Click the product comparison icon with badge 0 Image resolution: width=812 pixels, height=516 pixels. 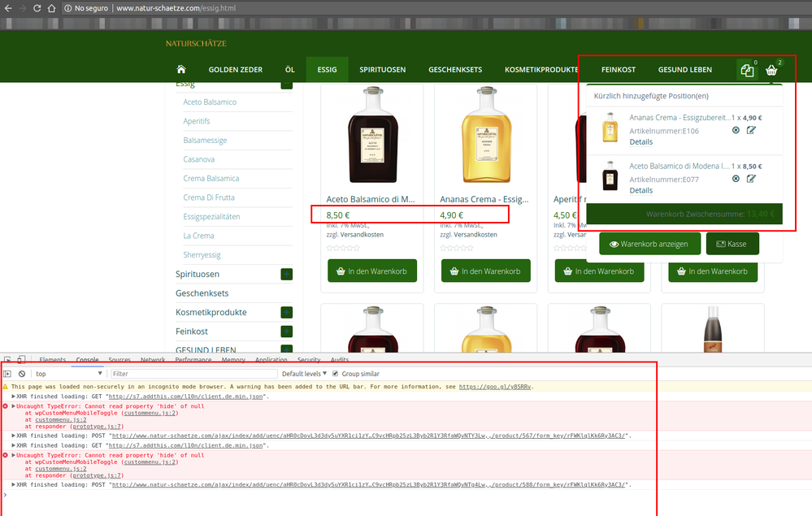(746, 70)
